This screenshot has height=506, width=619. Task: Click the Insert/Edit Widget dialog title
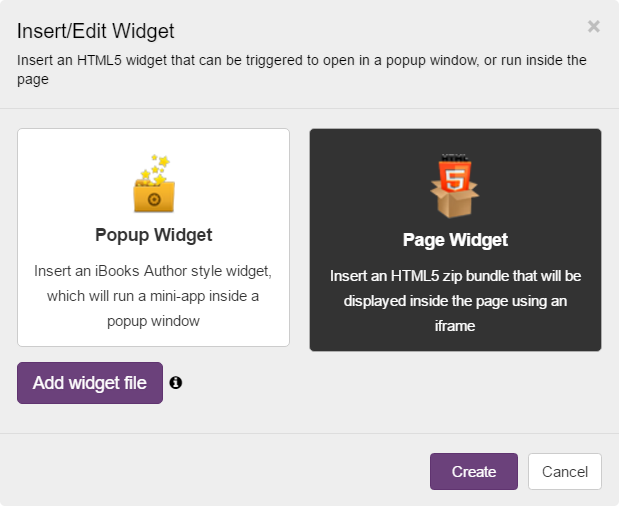point(95,29)
